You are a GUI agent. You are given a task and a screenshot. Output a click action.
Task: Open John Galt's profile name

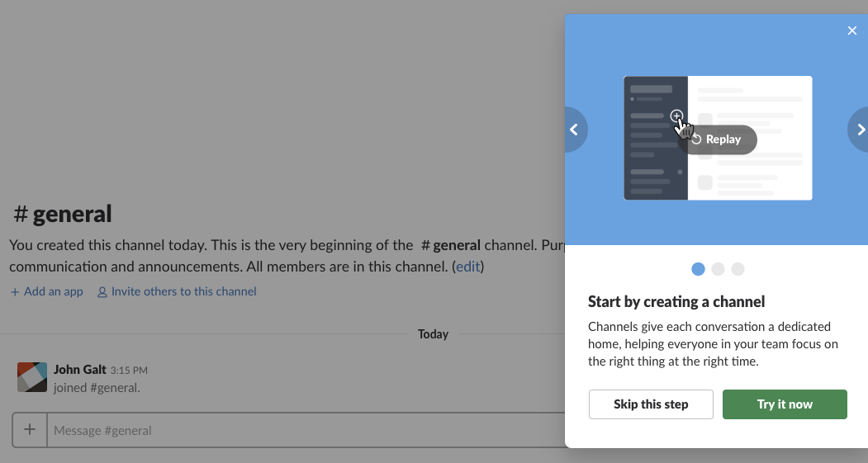click(80, 370)
